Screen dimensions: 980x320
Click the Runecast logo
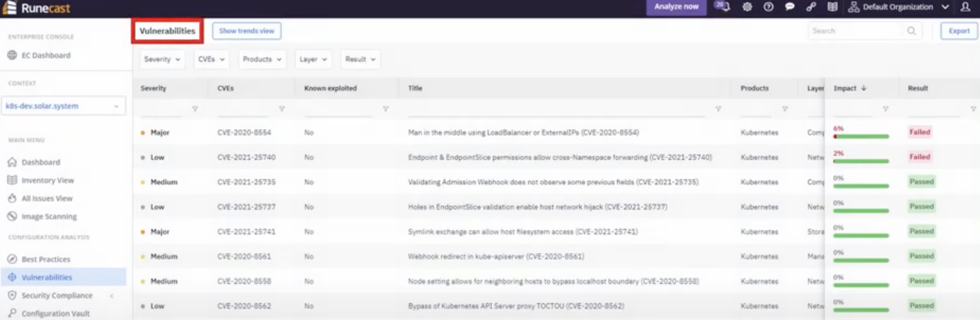point(36,8)
